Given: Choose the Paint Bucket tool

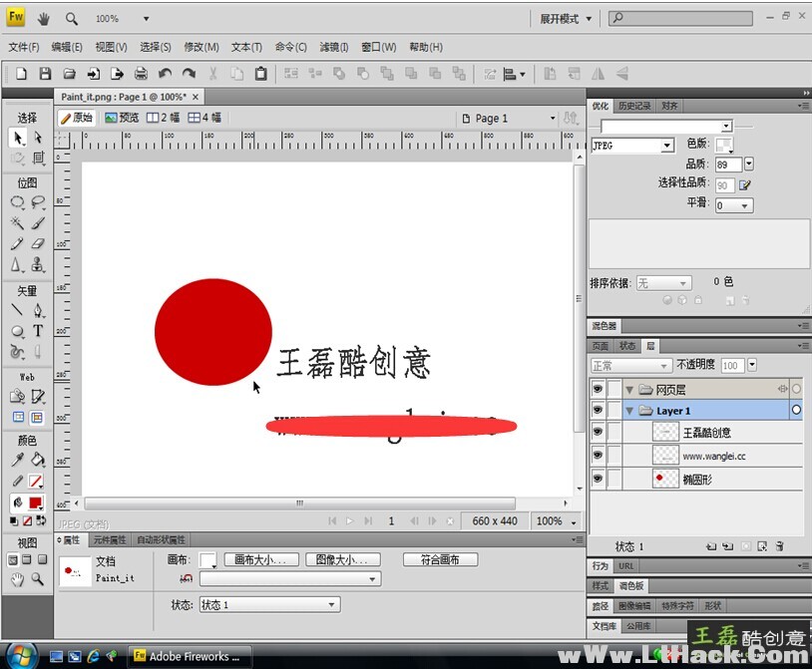Looking at the screenshot, I should tap(38, 460).
